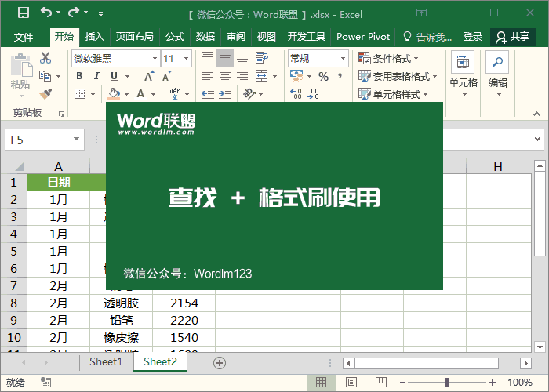
Task: Switch to the Sheet1 tab
Action: [105, 361]
